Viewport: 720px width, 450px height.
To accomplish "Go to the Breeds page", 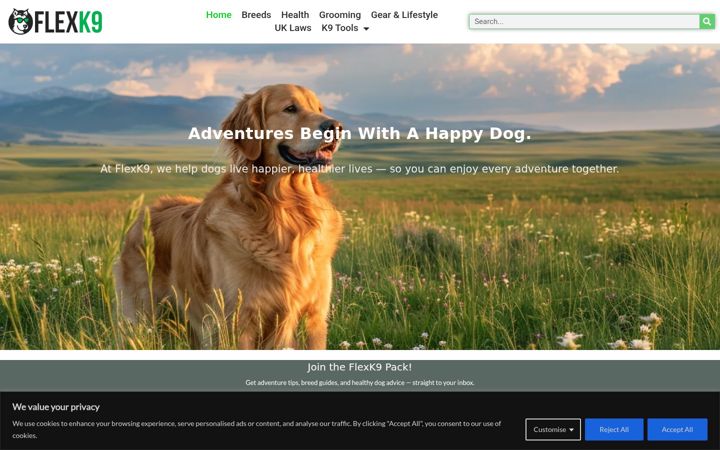I will [256, 15].
